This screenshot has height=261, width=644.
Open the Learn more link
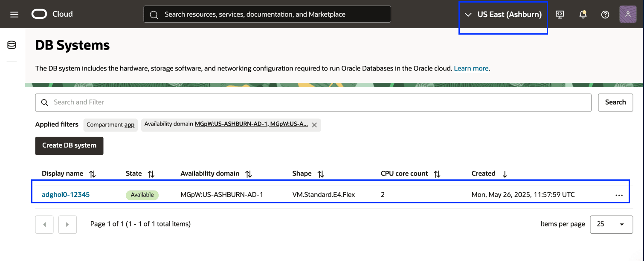point(471,68)
